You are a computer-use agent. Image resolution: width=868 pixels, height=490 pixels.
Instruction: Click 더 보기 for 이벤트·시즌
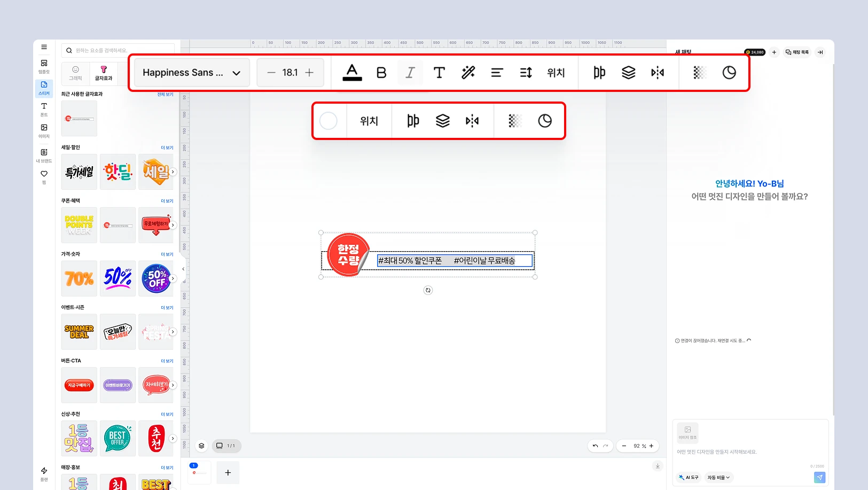[x=167, y=308]
